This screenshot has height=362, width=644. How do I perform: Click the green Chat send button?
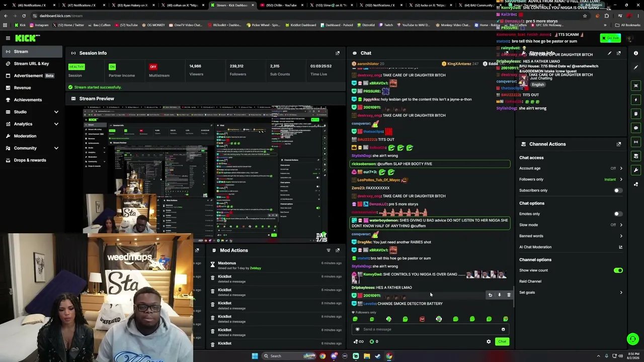pyautogui.click(x=502, y=342)
